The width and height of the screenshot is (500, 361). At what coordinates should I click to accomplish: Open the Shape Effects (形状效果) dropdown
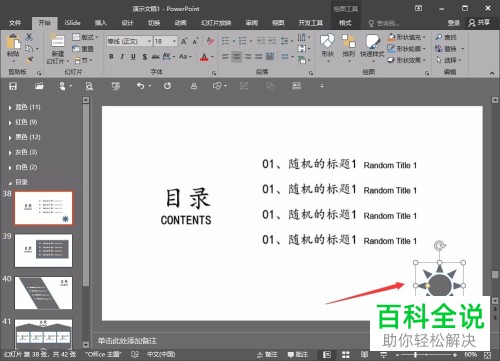(407, 60)
